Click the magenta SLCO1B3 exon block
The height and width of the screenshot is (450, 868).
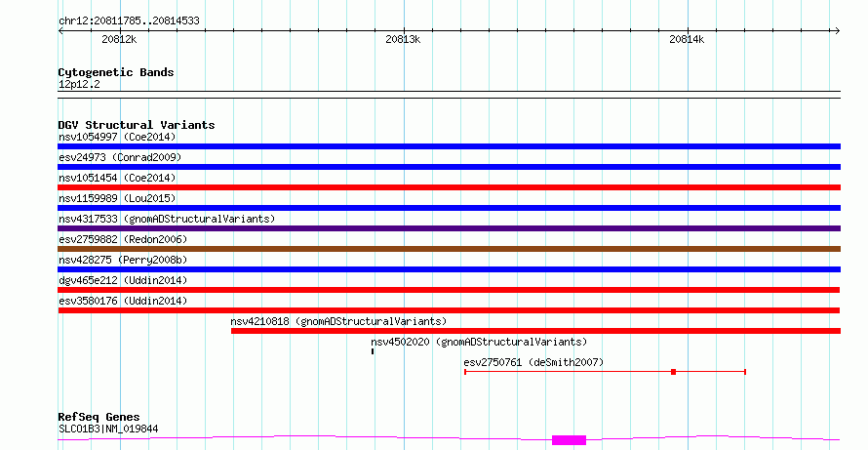coord(569,440)
